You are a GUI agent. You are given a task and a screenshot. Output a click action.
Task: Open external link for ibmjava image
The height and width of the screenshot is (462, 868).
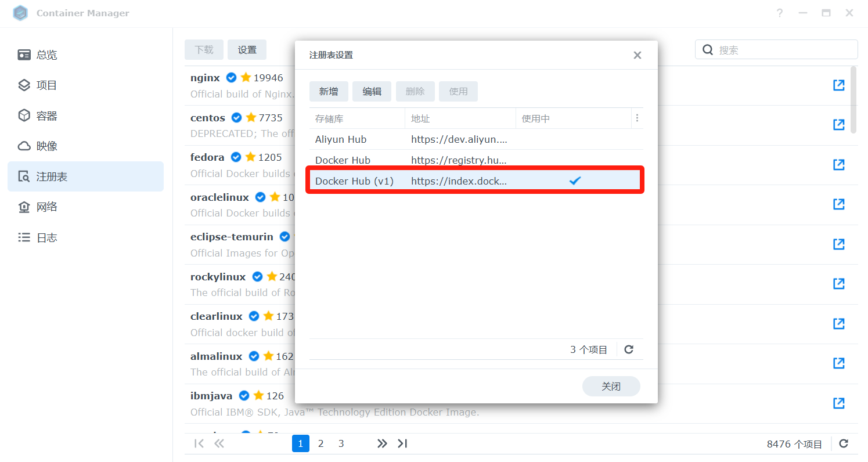click(838, 403)
